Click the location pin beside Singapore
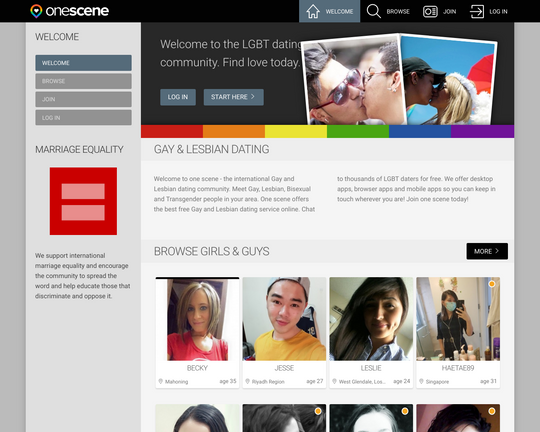The width and height of the screenshot is (540, 432). pos(421,381)
